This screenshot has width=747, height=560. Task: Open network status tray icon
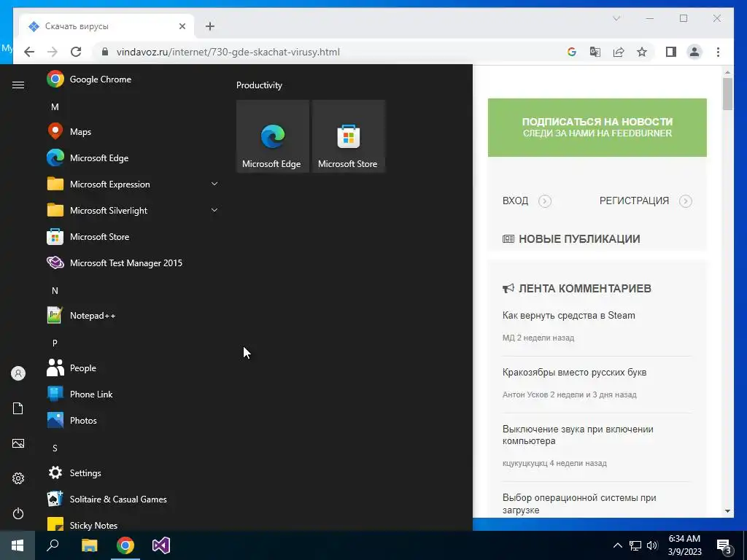(x=635, y=545)
